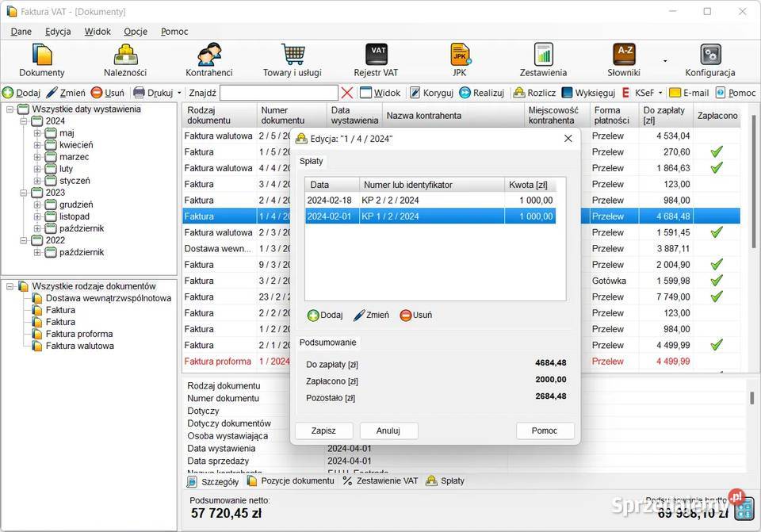Viewport: 761px width, 532px height.
Task: Click the Anuluj button
Action: [x=388, y=431]
